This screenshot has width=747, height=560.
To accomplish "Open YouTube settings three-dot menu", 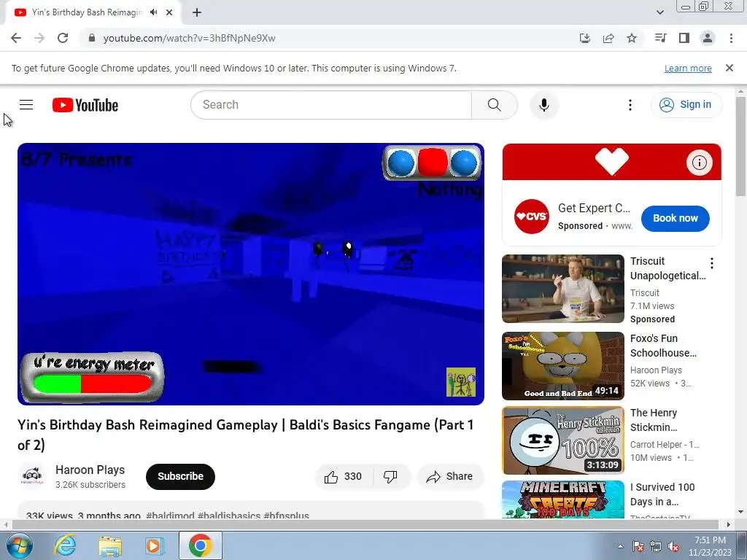I will click(x=630, y=105).
